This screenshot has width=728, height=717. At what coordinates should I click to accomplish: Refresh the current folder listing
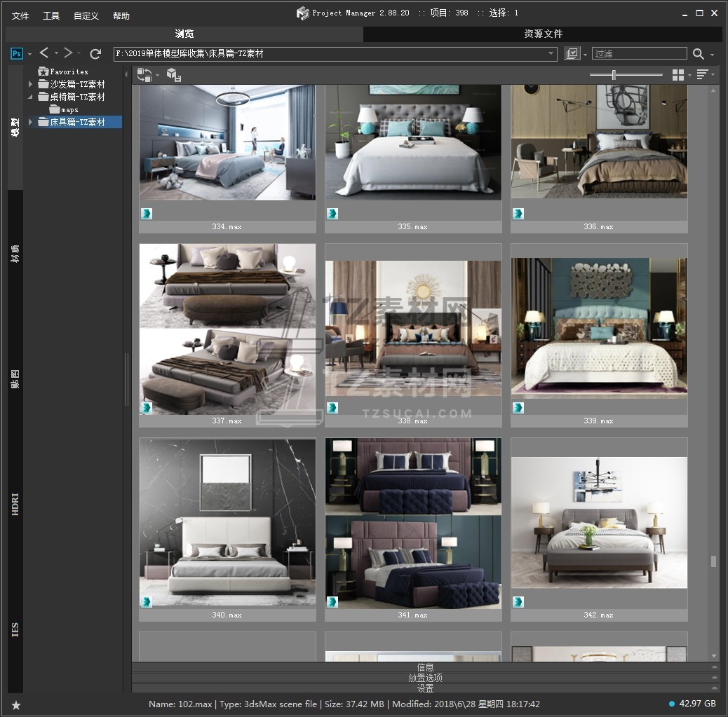[x=96, y=54]
